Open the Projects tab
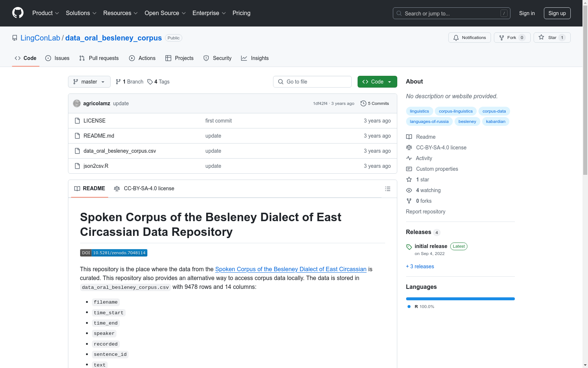 (x=179, y=58)
